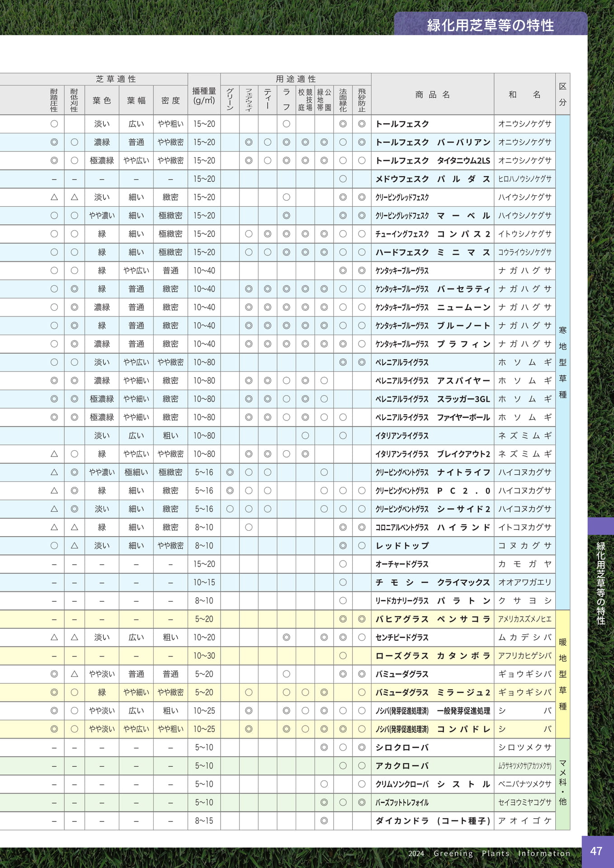Click the 葉色 column header
Viewport: 614px width, 868px height.
(102, 100)
